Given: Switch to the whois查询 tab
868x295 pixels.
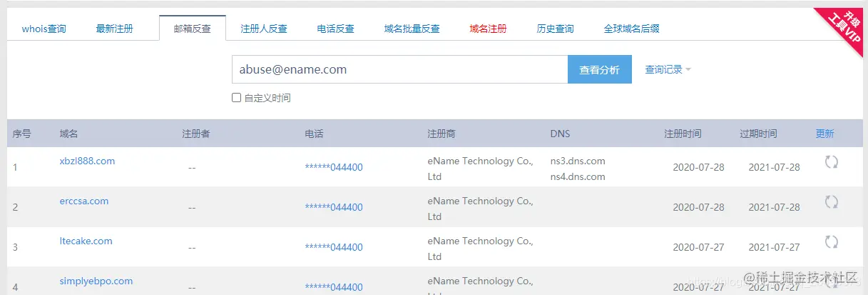Looking at the screenshot, I should click(44, 29).
